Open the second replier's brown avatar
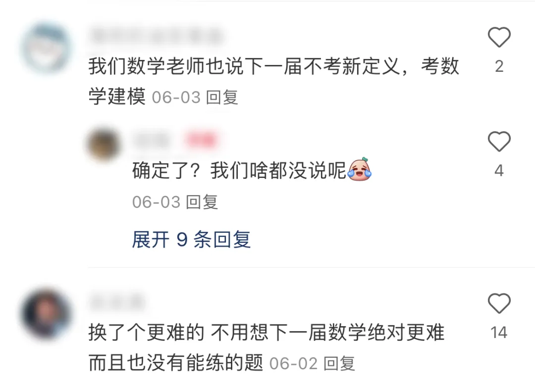Viewport: 535px width, 392px height. 104,143
